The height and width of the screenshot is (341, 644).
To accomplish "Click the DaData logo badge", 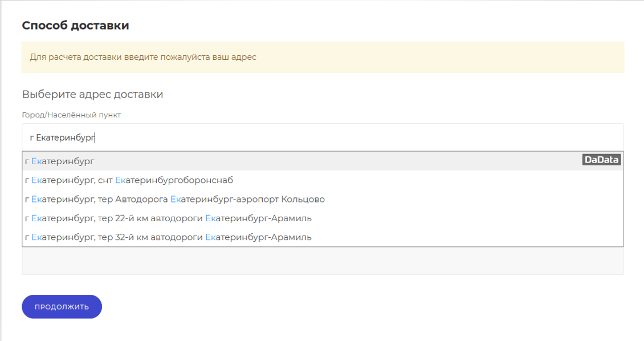I will pyautogui.click(x=601, y=160).
